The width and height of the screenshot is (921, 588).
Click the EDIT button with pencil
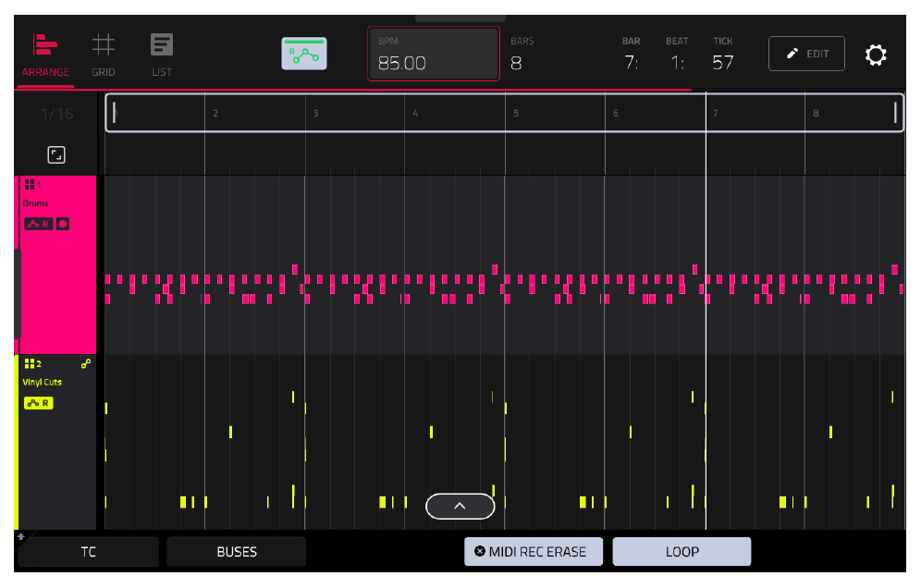point(806,54)
